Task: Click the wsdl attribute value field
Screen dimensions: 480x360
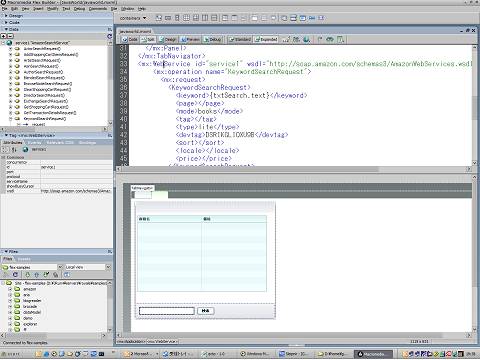Action: pyautogui.click(x=76, y=191)
